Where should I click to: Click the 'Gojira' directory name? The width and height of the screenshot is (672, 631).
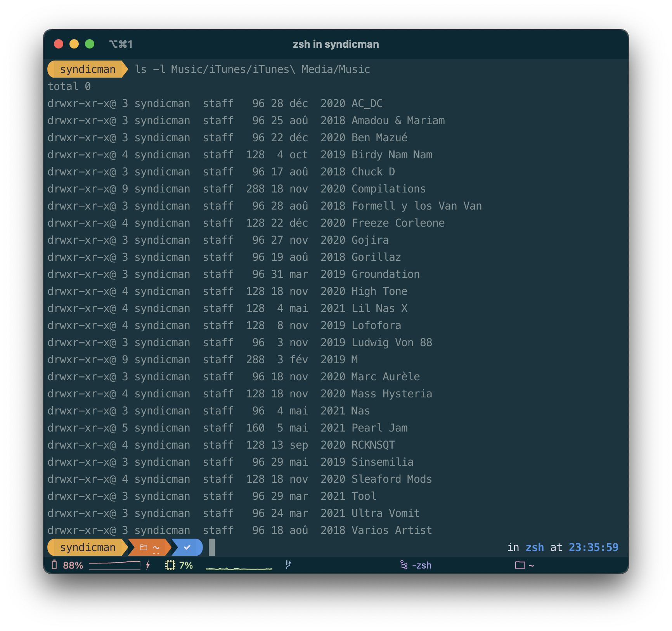pyautogui.click(x=370, y=240)
